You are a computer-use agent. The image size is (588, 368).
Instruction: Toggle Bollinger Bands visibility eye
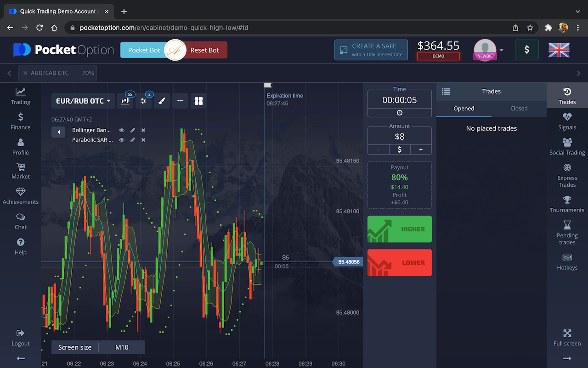pyautogui.click(x=122, y=131)
